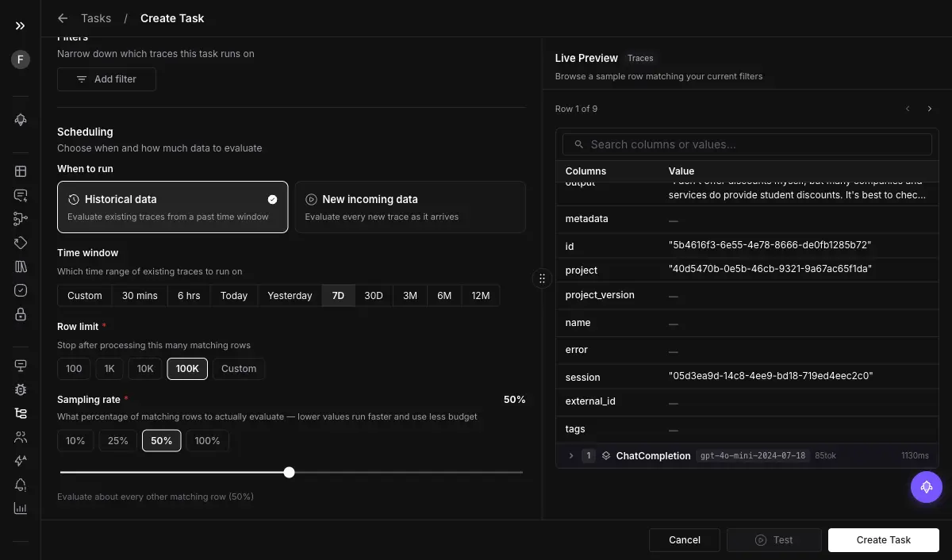Image resolution: width=952 pixels, height=560 pixels.
Task: Click the Add filter button
Action: 106,79
